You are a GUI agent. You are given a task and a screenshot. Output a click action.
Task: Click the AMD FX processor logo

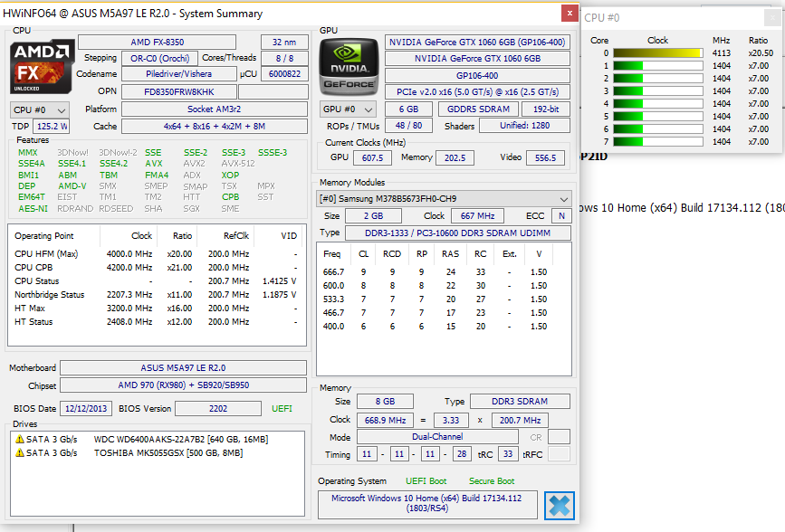coord(40,65)
